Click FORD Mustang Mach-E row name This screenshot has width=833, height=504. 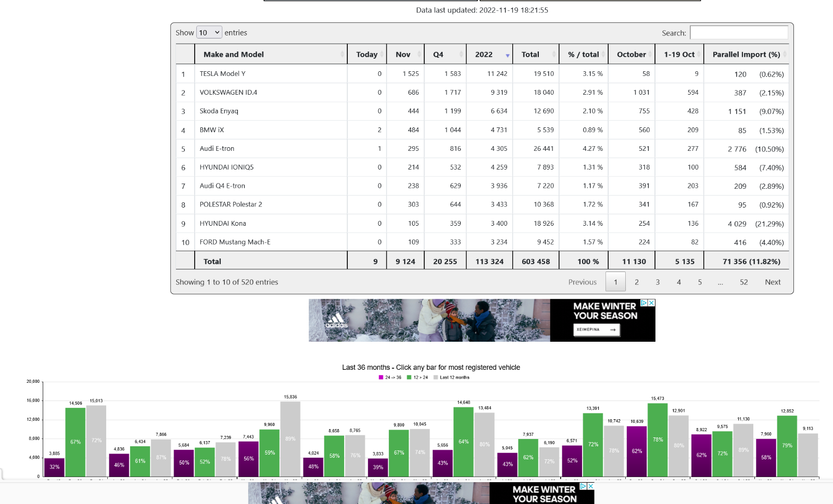pos(235,242)
